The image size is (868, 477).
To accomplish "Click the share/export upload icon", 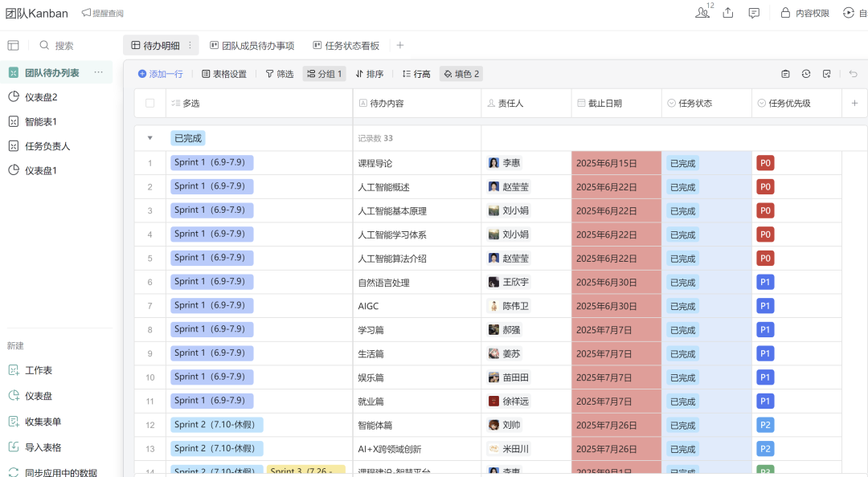I will click(x=728, y=13).
